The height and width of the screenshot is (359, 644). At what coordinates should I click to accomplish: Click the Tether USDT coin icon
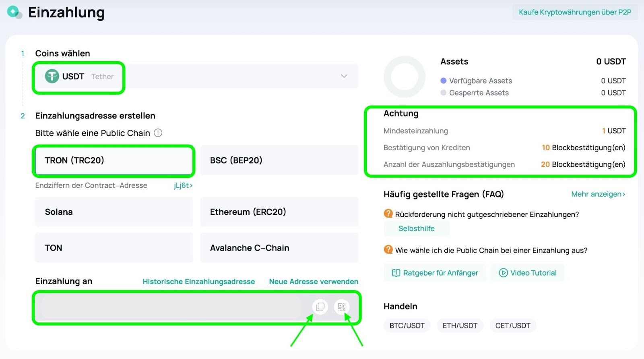52,76
